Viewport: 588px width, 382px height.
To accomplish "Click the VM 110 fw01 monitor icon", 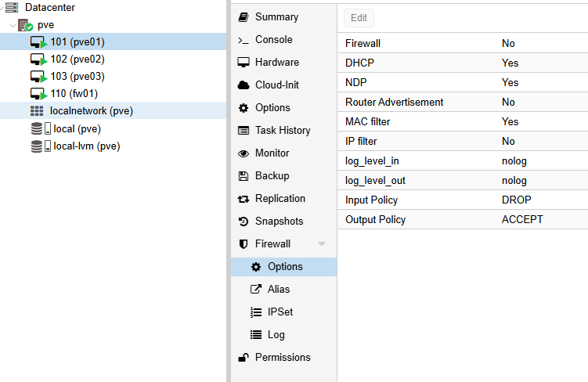I will pyautogui.click(x=38, y=94).
